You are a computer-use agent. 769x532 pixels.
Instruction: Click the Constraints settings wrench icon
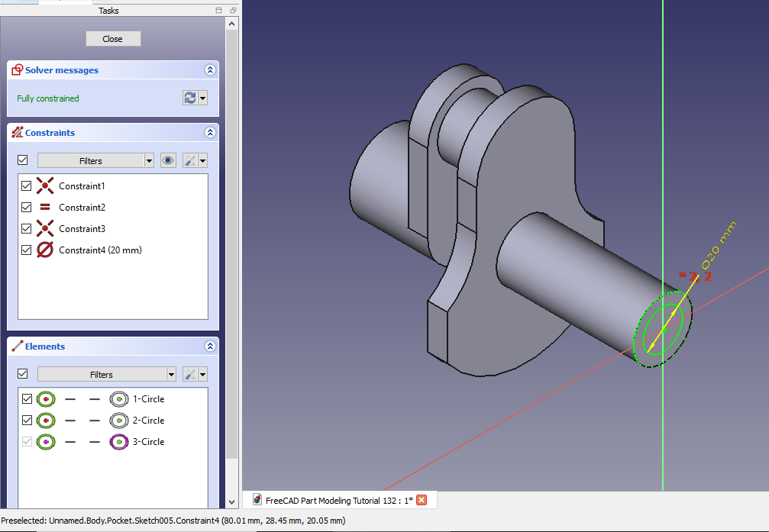click(x=189, y=160)
